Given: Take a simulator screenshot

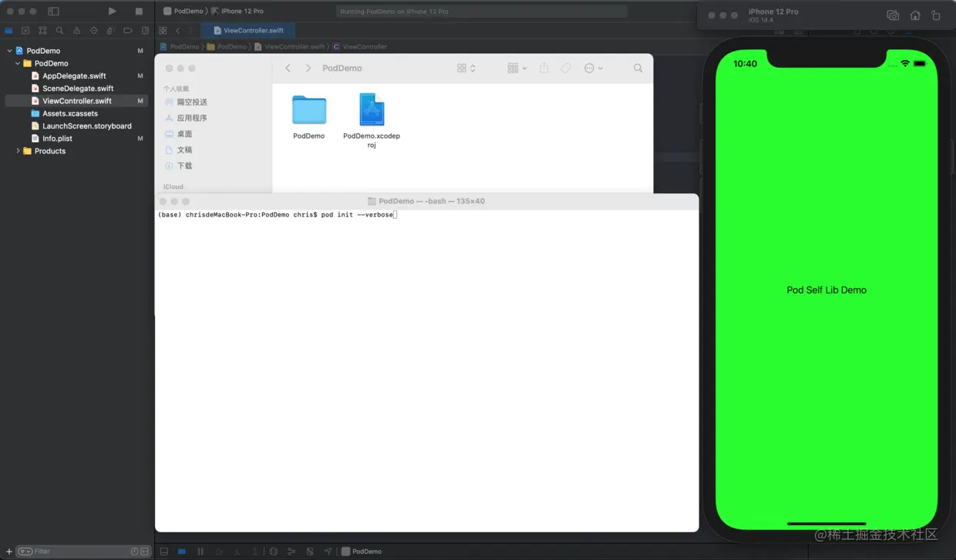Looking at the screenshot, I should point(893,15).
